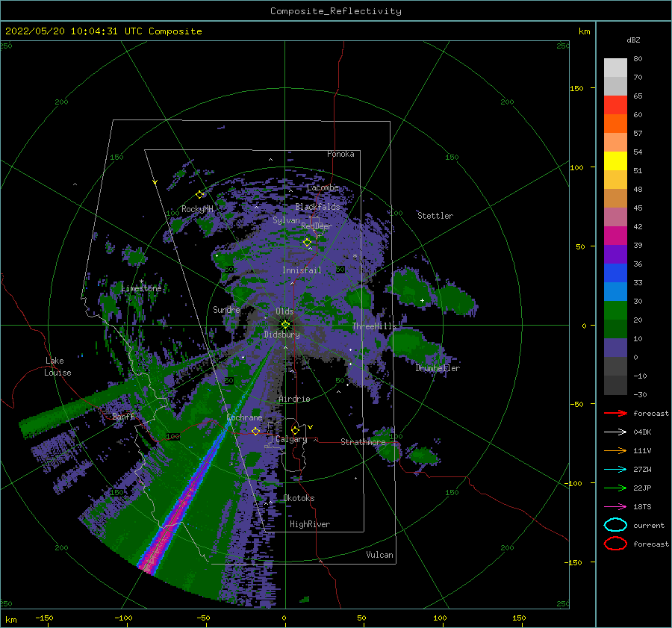Click the green 22JP arrow legend icon
The height and width of the screenshot is (628, 672).
tap(615, 488)
